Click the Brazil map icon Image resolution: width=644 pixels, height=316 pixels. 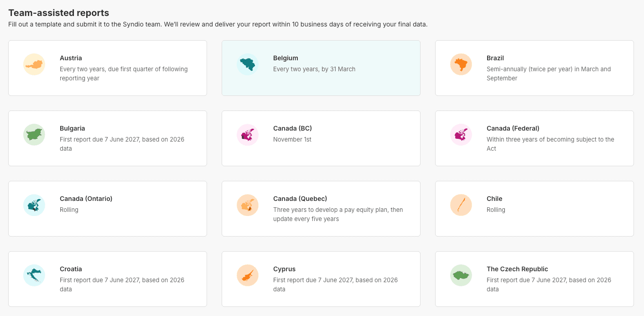[461, 64]
